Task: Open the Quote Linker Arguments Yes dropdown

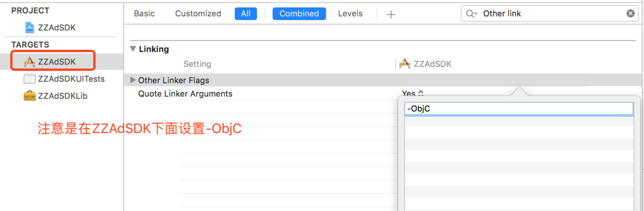Action: point(413,94)
